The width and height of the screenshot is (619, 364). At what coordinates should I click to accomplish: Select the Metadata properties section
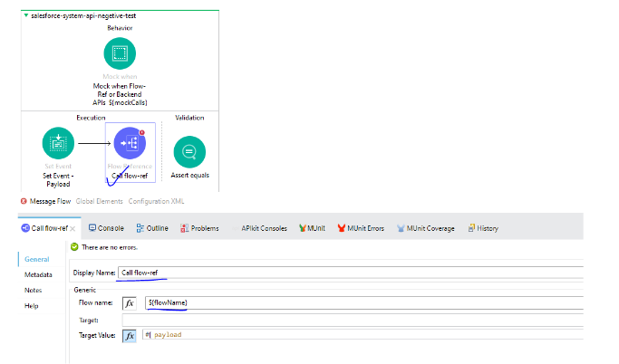38,274
